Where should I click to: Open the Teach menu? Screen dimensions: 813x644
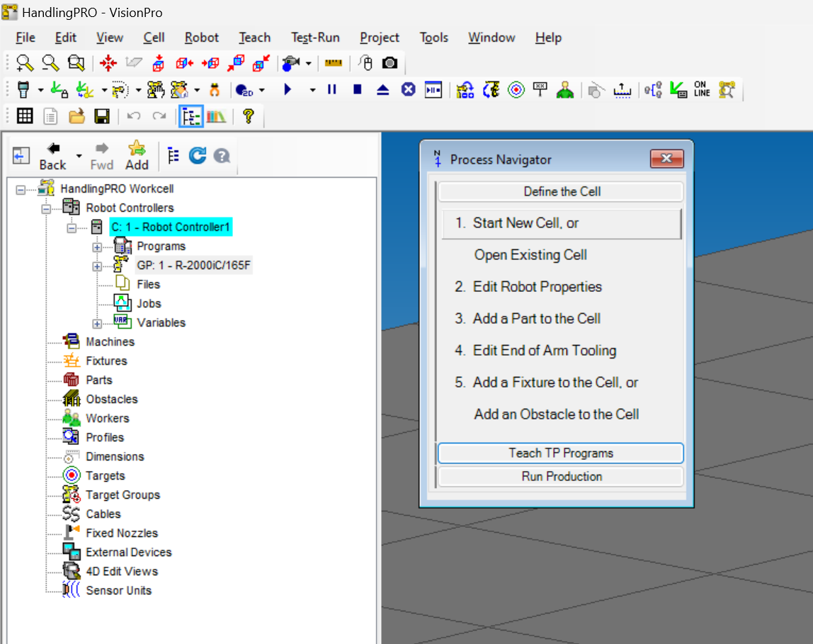(x=254, y=38)
